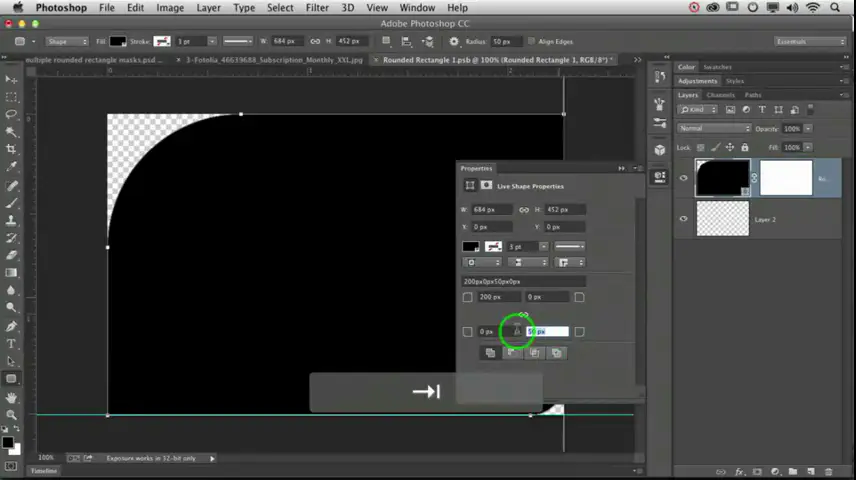Open the Normal blend mode dropdown
Image resolution: width=856 pixels, height=480 pixels.
tap(714, 128)
